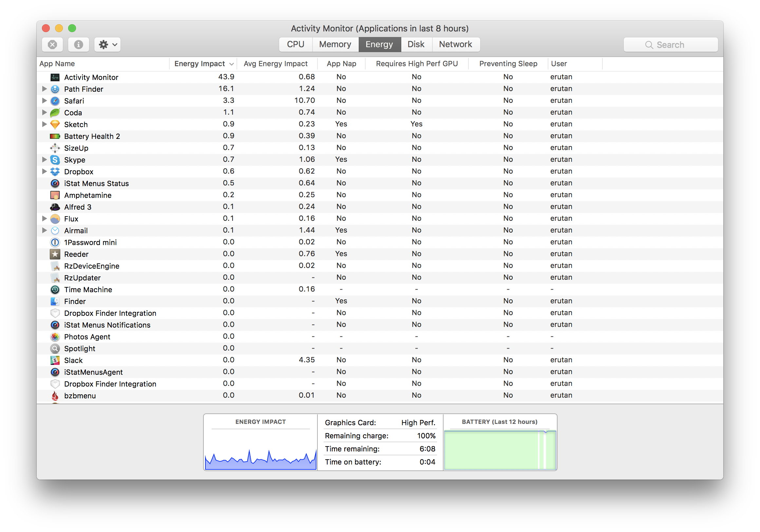Expand the Dropbox disclosure triangle
The height and width of the screenshot is (532, 760).
pyautogui.click(x=44, y=171)
